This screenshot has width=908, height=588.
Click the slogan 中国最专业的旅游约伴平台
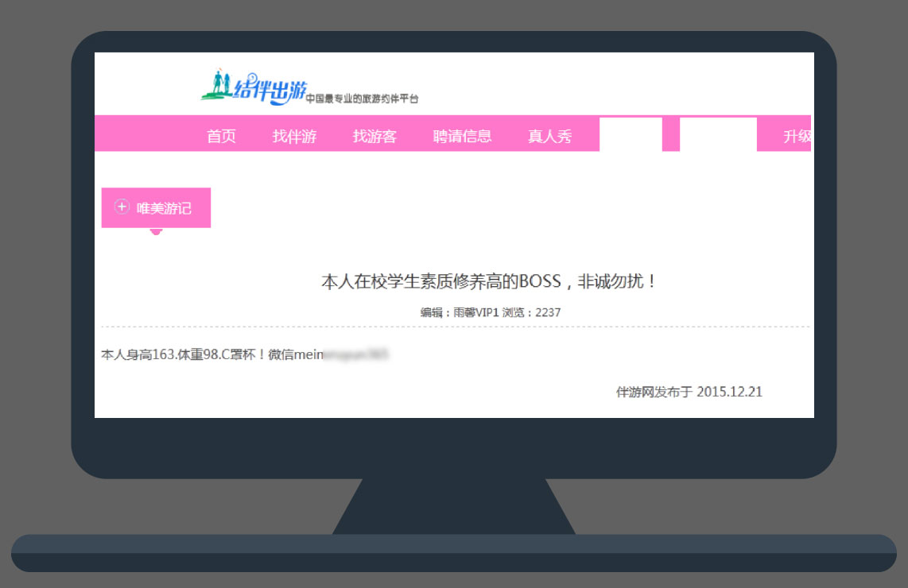click(x=362, y=99)
